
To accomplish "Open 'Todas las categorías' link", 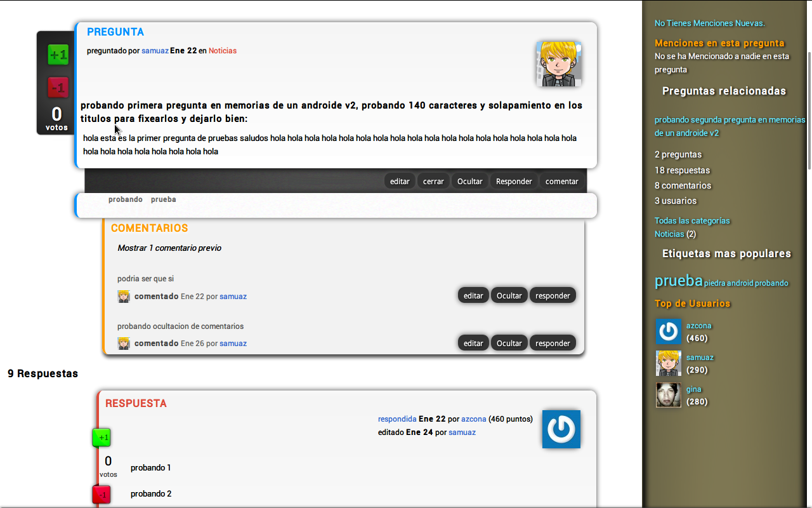I will pos(692,221).
